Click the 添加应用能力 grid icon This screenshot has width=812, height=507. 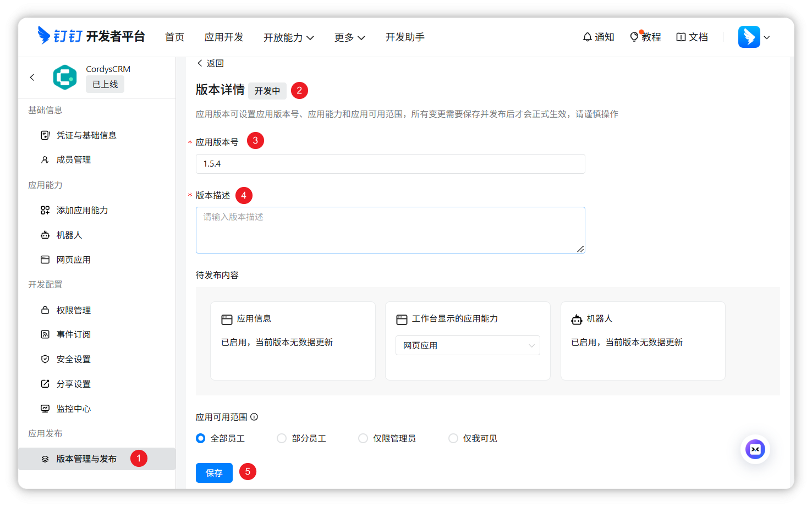pyautogui.click(x=45, y=210)
